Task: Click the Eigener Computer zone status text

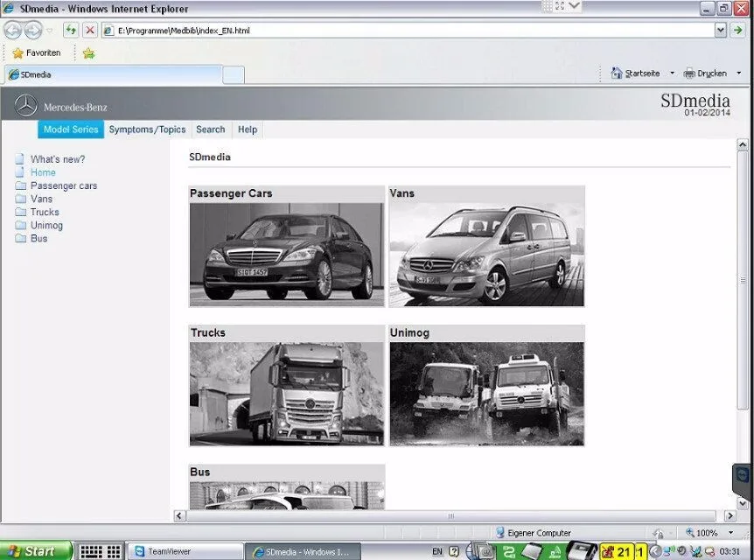Action: pyautogui.click(x=539, y=533)
